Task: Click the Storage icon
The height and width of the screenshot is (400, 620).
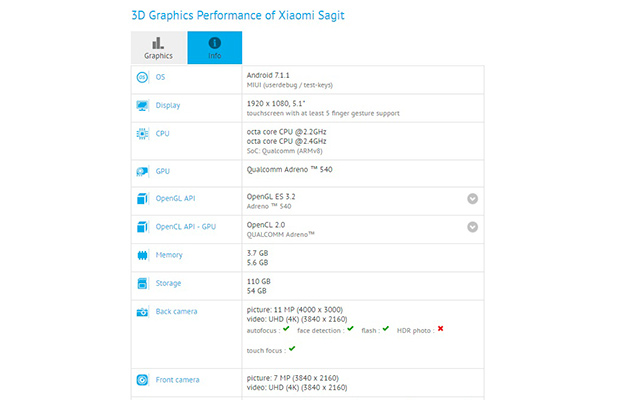Action: coord(141,283)
